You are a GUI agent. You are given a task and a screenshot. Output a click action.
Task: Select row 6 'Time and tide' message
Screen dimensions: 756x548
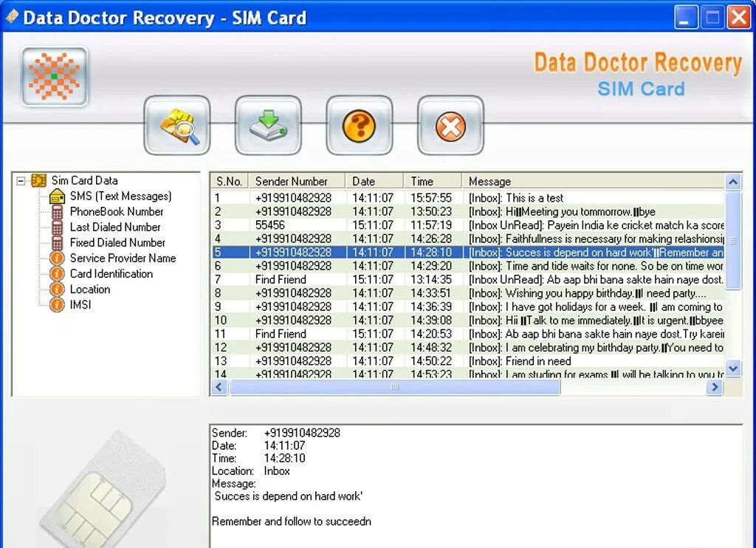pos(467,266)
